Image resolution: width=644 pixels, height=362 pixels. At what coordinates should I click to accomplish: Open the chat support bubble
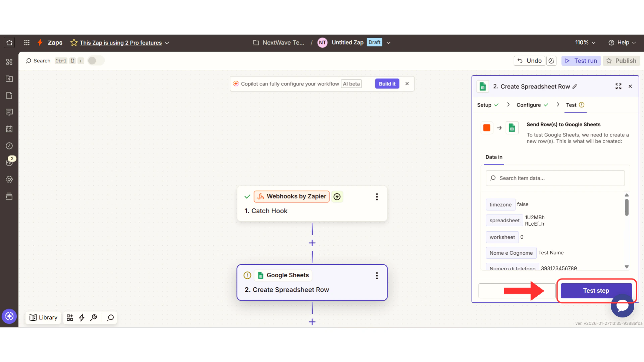pos(622,306)
